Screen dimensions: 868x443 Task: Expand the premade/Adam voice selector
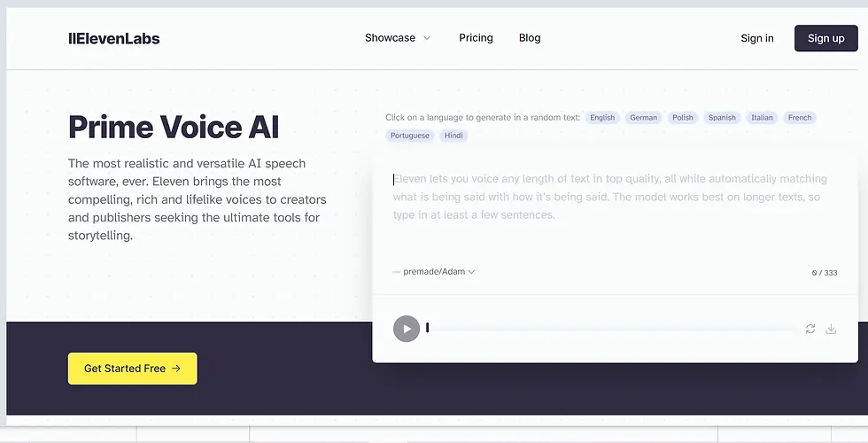coord(434,271)
